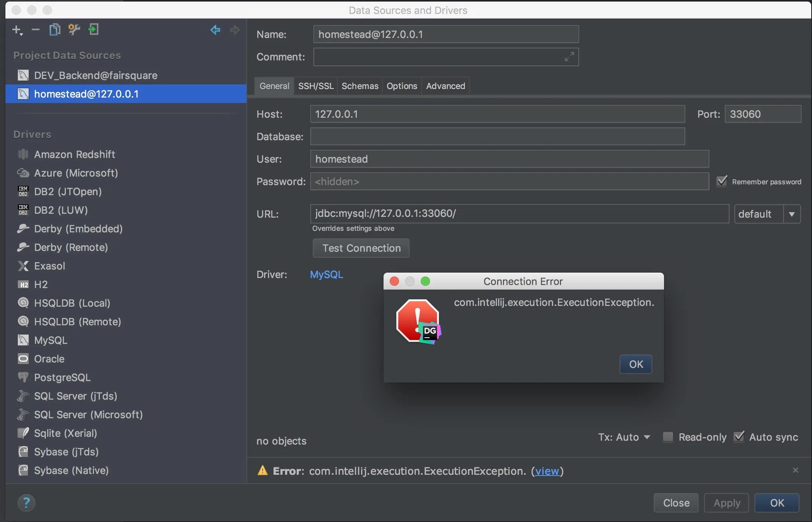This screenshot has height=522, width=812.
Task: Open the add data source dropdown arrow
Action: click(x=21, y=34)
